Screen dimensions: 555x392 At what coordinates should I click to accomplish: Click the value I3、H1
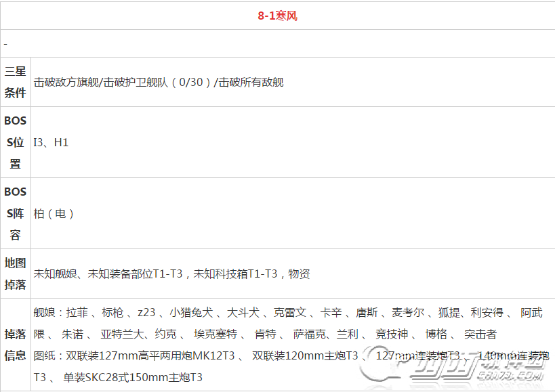coord(51,142)
